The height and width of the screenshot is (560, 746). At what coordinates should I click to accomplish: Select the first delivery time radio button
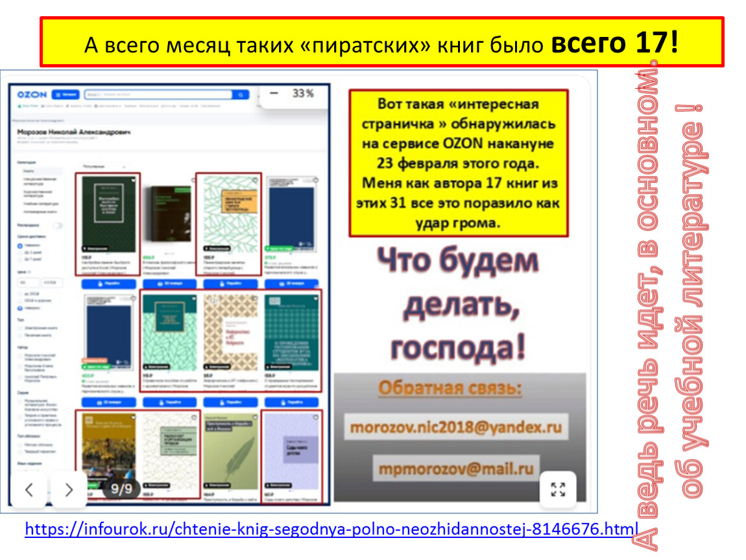click(20, 246)
